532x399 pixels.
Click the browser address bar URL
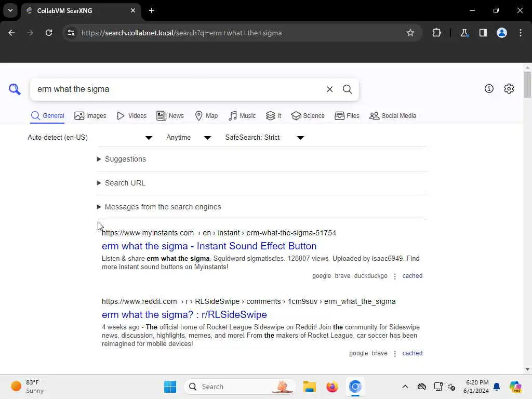181,33
